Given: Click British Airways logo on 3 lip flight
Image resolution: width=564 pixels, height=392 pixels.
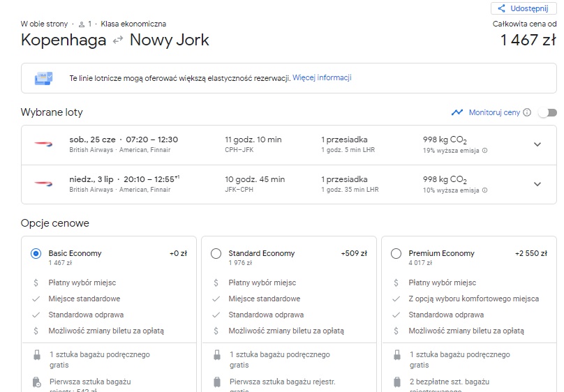Looking at the screenshot, I should [x=43, y=183].
